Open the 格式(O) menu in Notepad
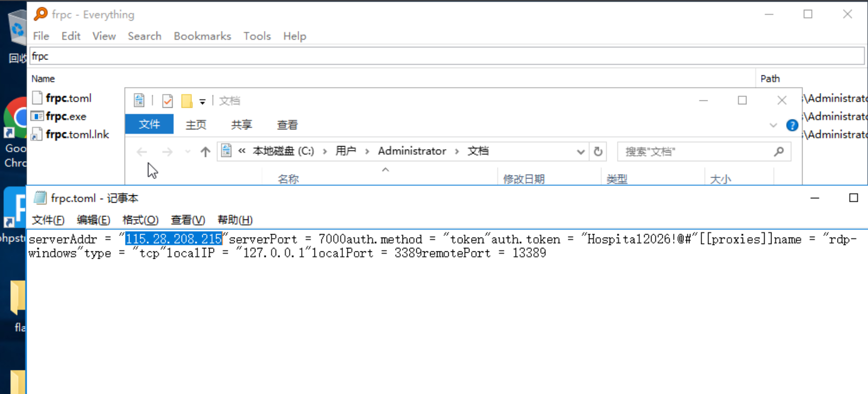This screenshot has height=394, width=868. [140, 220]
